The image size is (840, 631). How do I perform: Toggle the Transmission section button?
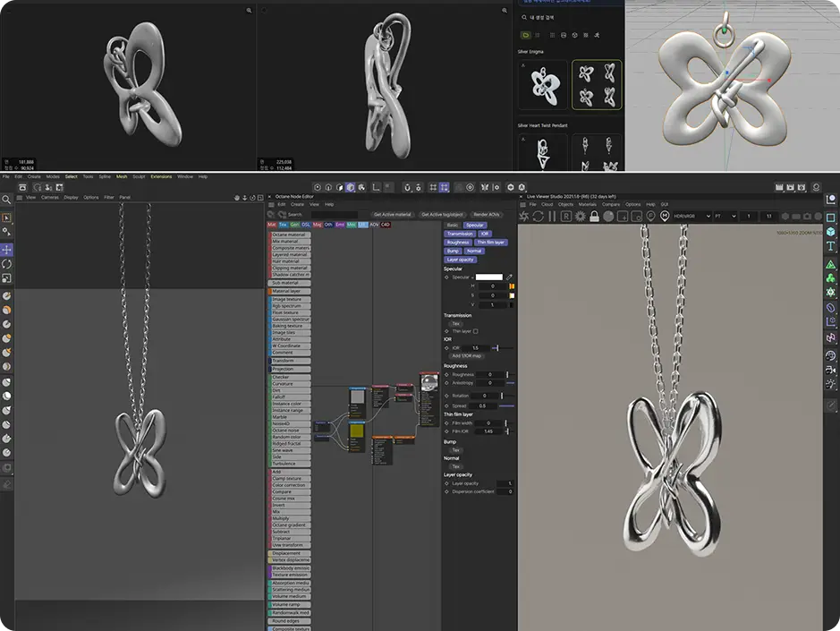460,234
